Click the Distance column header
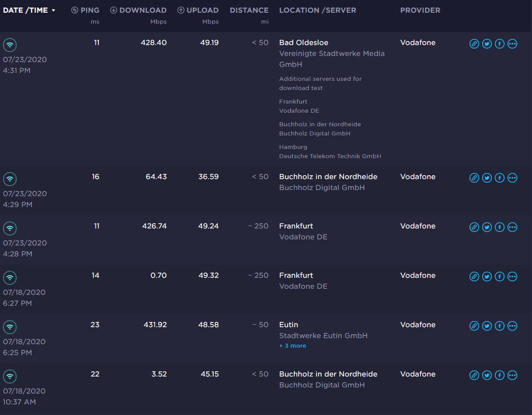The height and width of the screenshot is (415, 532). [x=249, y=10]
